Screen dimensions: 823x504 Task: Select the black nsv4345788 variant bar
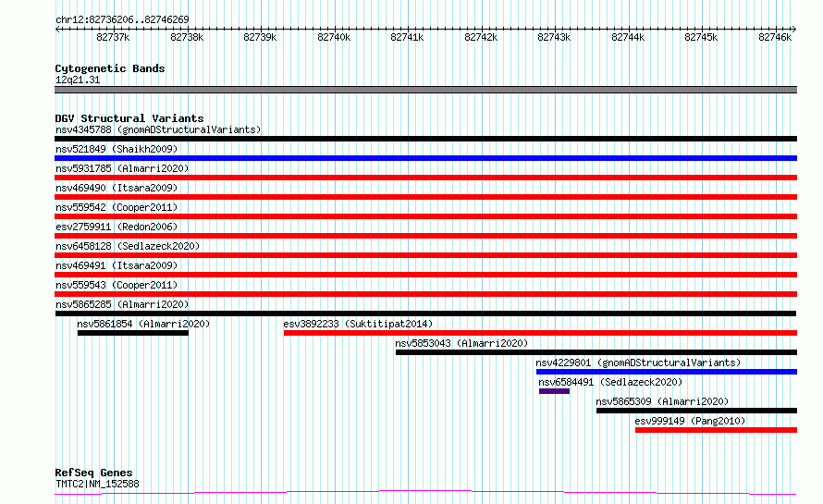pyautogui.click(x=425, y=139)
